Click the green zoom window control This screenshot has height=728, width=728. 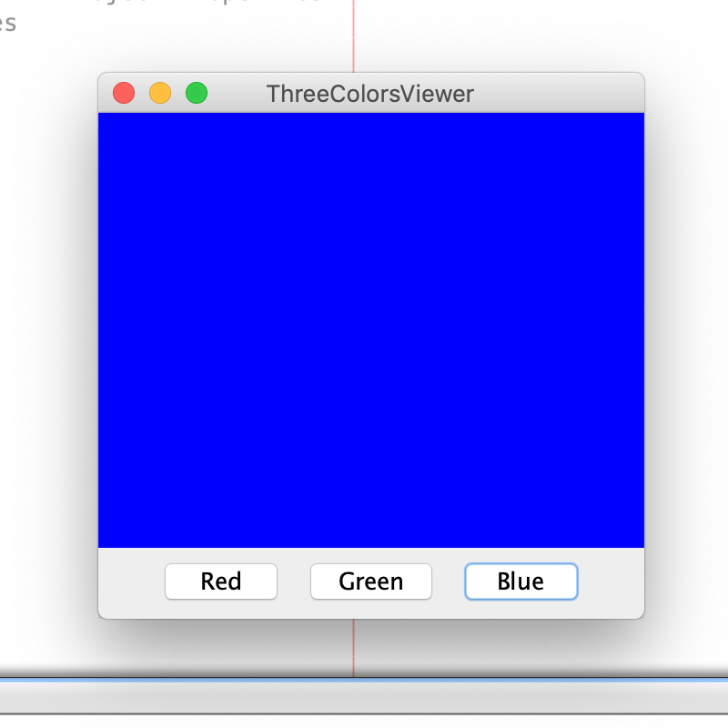(x=196, y=92)
